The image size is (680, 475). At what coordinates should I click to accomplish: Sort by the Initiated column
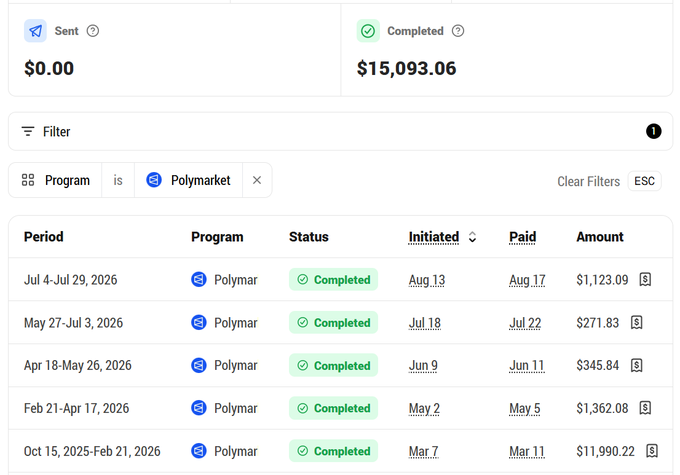tap(434, 237)
